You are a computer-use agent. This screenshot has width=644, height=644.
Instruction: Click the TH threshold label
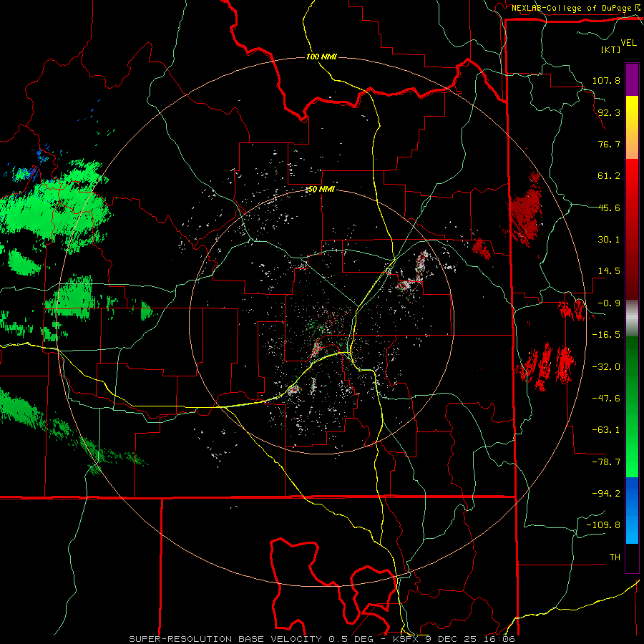coord(615,557)
